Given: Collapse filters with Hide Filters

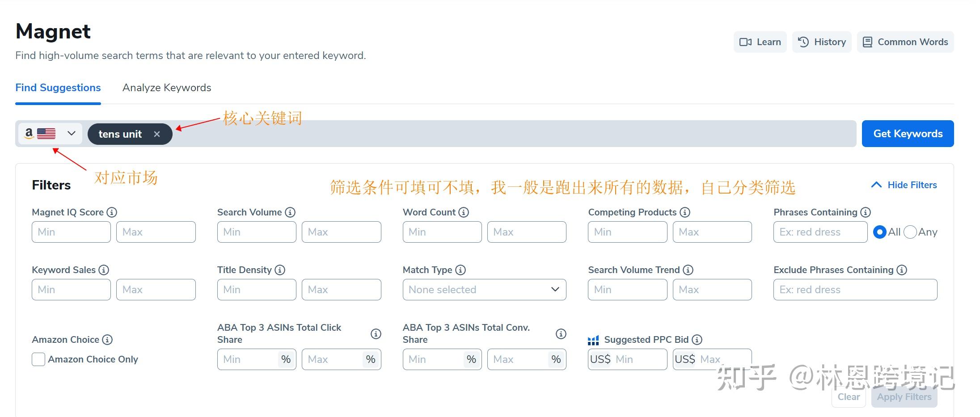Looking at the screenshot, I should pos(904,185).
